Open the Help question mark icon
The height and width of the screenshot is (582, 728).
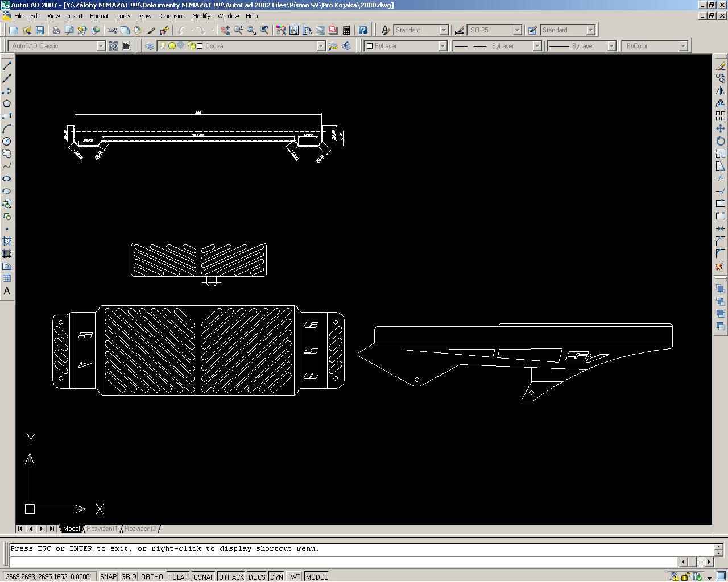click(363, 30)
